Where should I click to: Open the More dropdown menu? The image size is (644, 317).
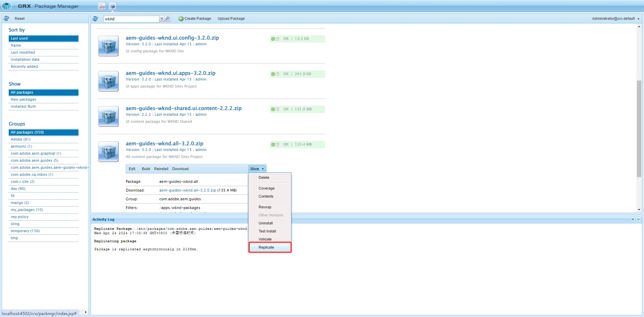click(x=257, y=169)
